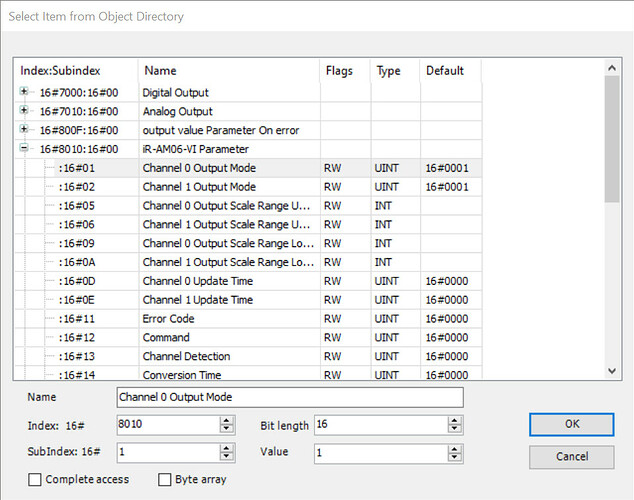
Task: Focus the SubIndex input field
Action: tap(169, 452)
